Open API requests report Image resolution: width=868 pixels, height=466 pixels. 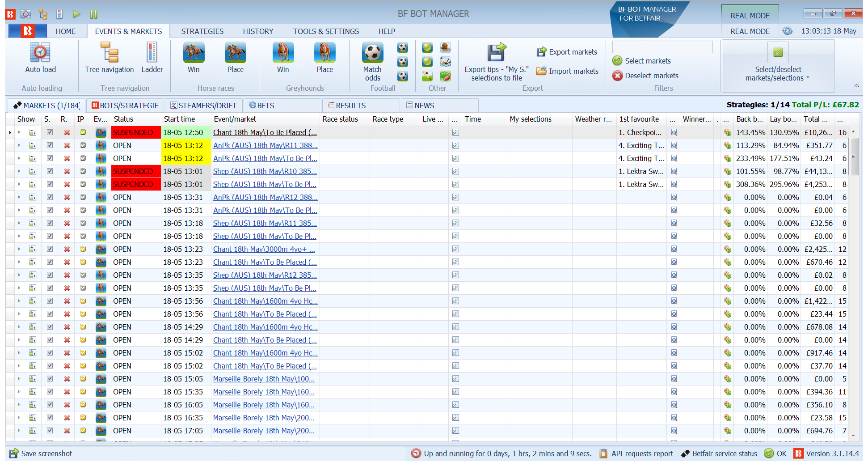(636, 453)
